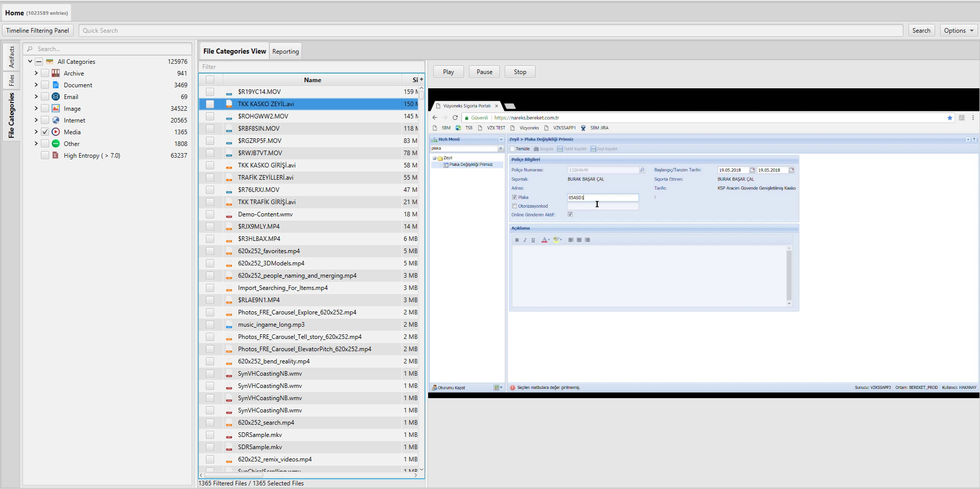Open the Timeline Filtering Panel

(x=38, y=31)
